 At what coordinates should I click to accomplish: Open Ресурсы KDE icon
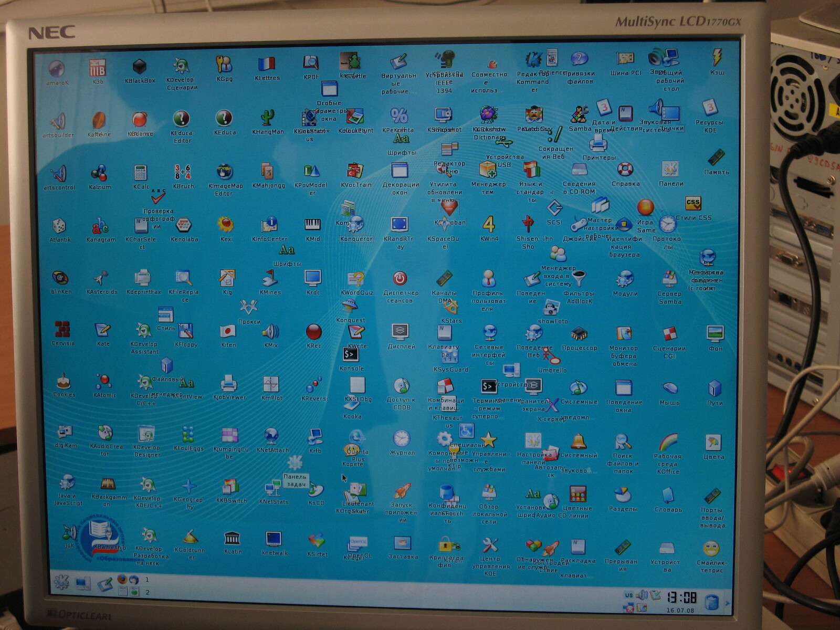point(710,108)
